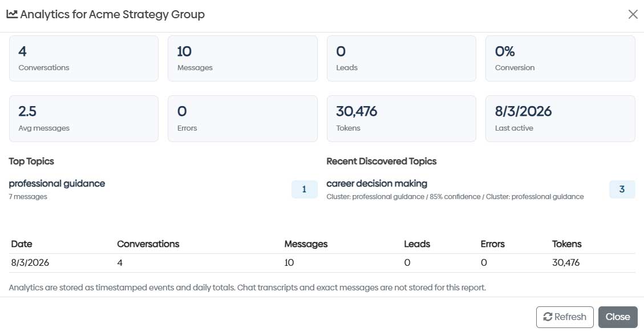Viewport: 644px width, 336px height.
Task: Select the 0% Conversion card
Action: 560,58
